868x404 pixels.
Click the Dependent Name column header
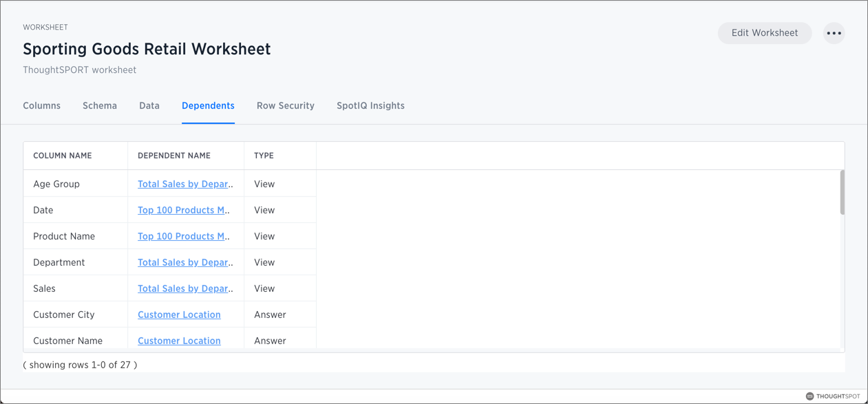(174, 156)
